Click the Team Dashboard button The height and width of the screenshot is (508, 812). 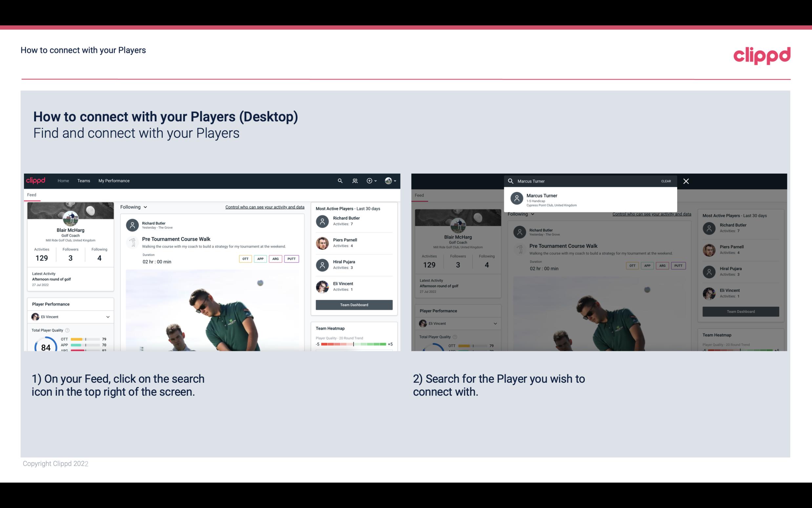coord(353,304)
